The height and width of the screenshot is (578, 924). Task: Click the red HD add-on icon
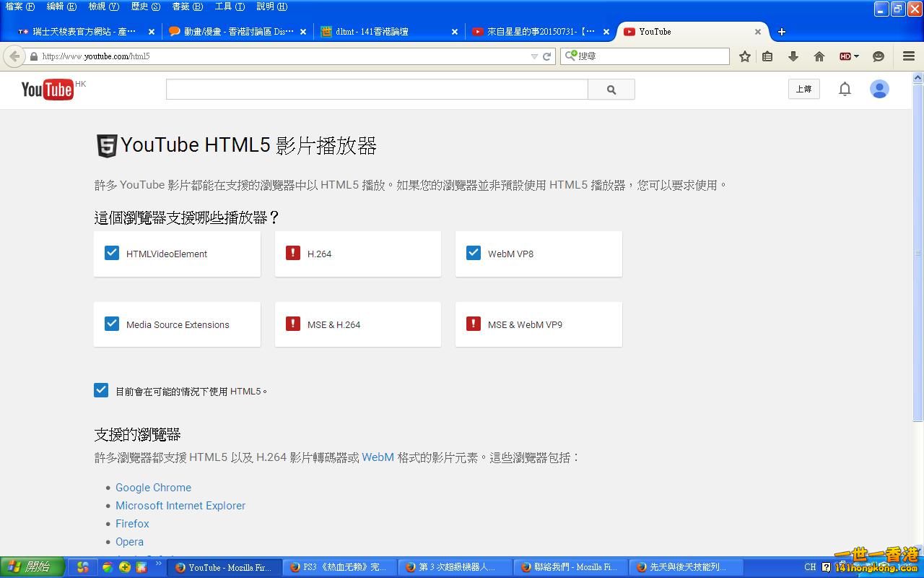point(845,56)
